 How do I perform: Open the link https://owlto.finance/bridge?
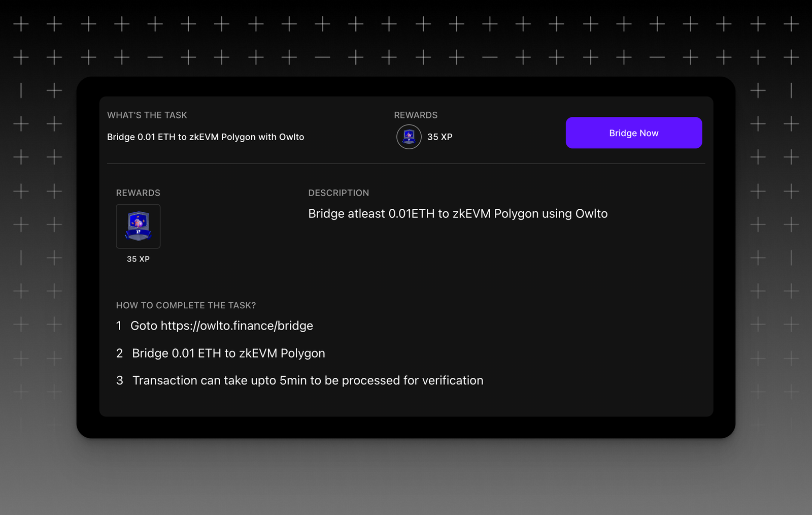pos(236,326)
